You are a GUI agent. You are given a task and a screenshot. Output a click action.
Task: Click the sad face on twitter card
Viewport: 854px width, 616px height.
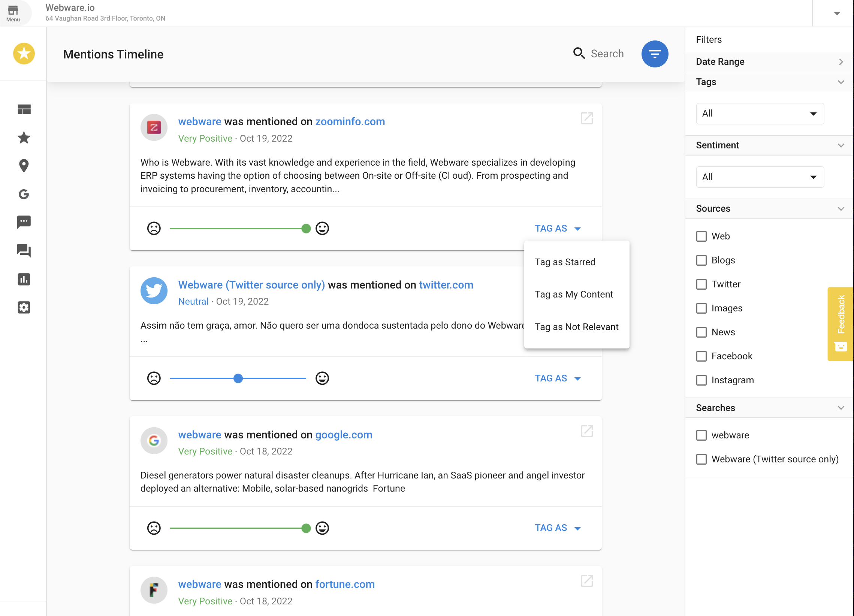coord(154,378)
